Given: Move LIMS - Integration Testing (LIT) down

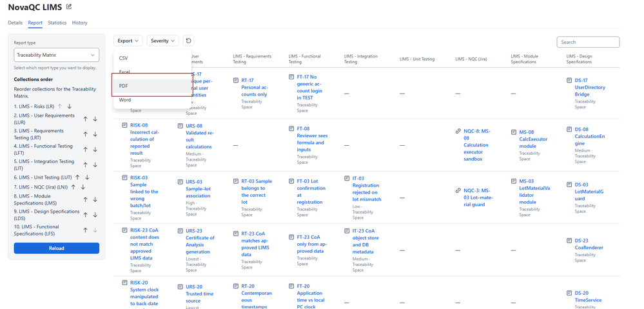Looking at the screenshot, I should tap(95, 164).
